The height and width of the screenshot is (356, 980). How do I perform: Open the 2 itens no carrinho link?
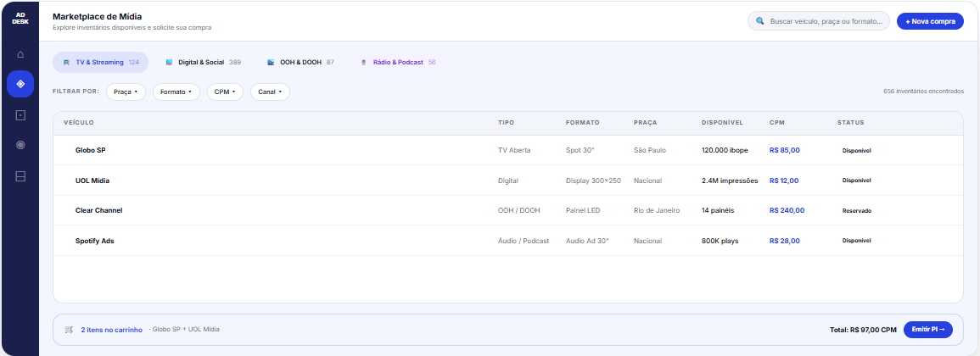click(x=111, y=329)
